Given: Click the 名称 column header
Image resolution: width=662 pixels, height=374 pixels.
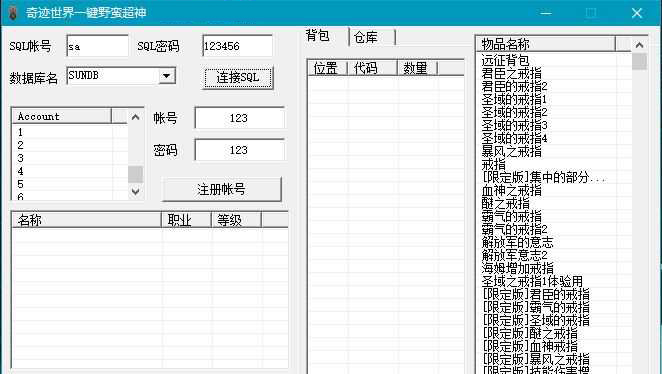Looking at the screenshot, I should point(87,220).
